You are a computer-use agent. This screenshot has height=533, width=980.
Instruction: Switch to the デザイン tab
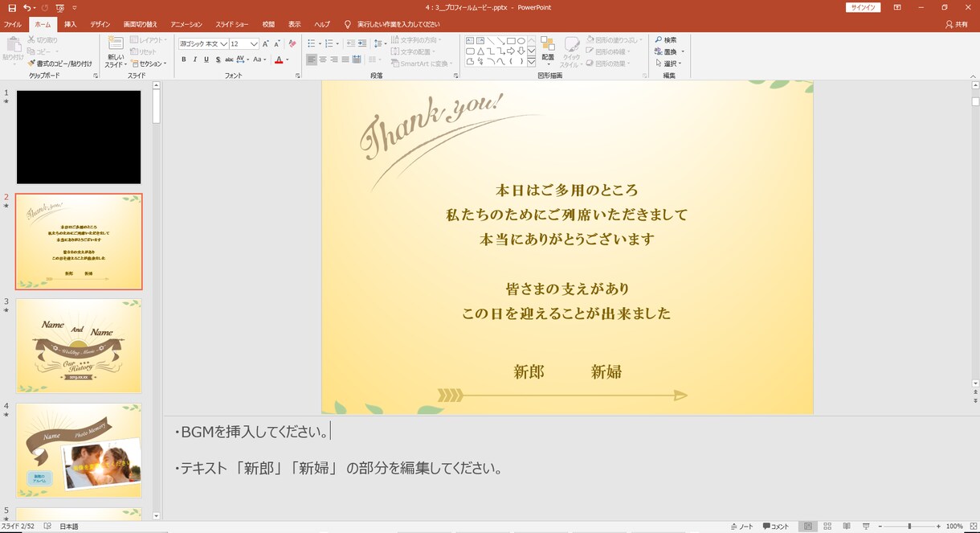click(x=100, y=24)
